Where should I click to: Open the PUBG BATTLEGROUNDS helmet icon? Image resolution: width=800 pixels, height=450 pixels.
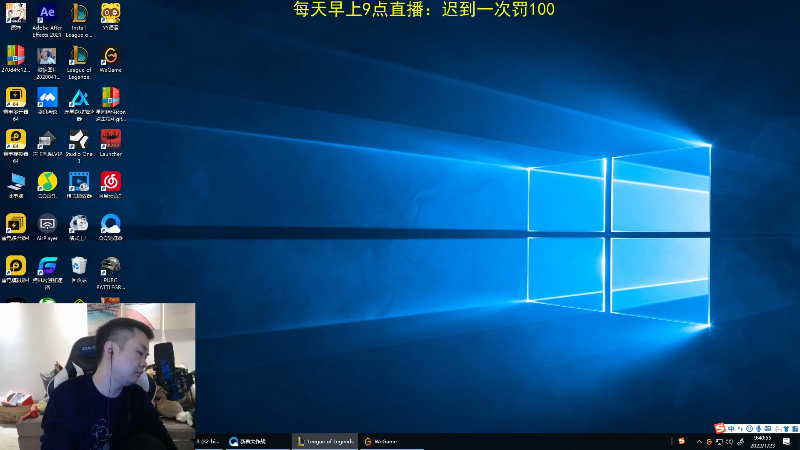point(110,272)
